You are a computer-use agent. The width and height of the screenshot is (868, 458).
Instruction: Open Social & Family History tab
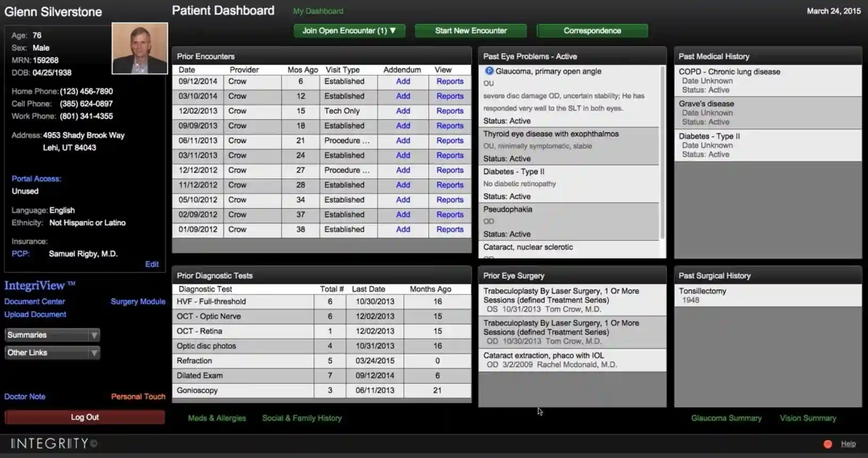tap(302, 418)
